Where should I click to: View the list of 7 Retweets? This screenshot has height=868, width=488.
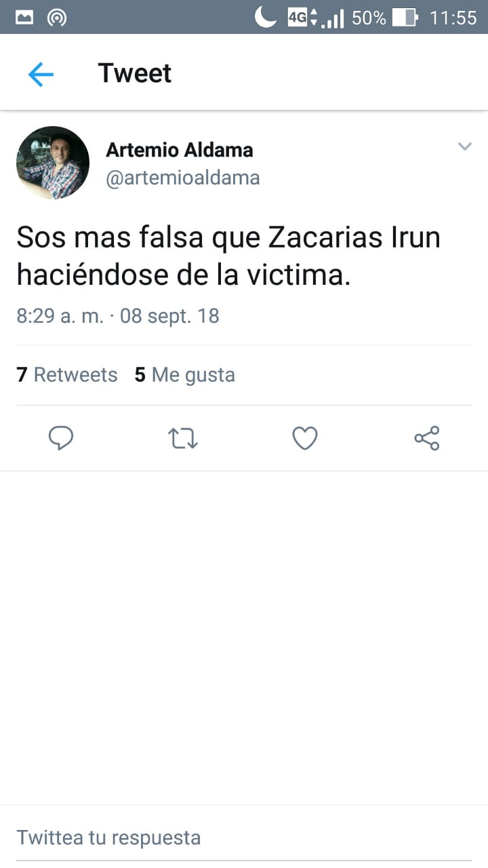point(67,375)
